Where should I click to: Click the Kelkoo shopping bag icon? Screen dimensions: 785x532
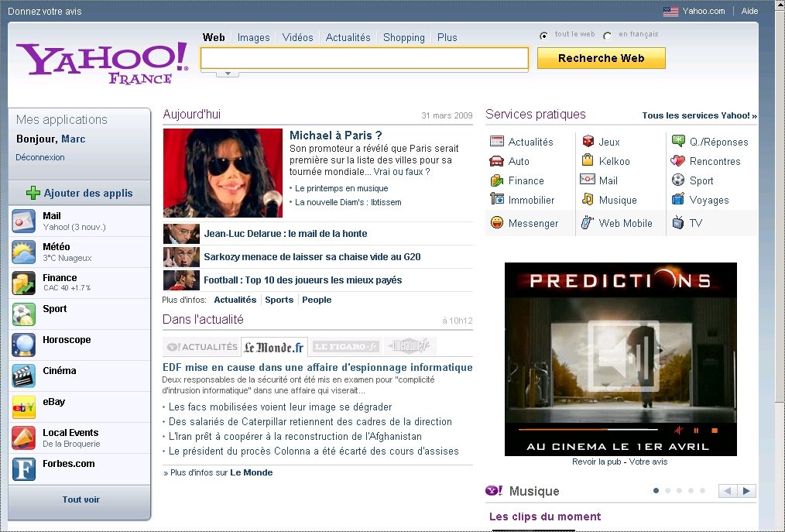coord(588,160)
